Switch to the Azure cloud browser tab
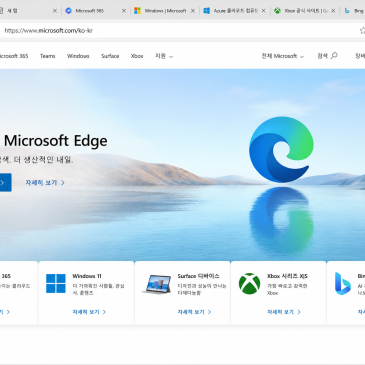 click(x=235, y=11)
